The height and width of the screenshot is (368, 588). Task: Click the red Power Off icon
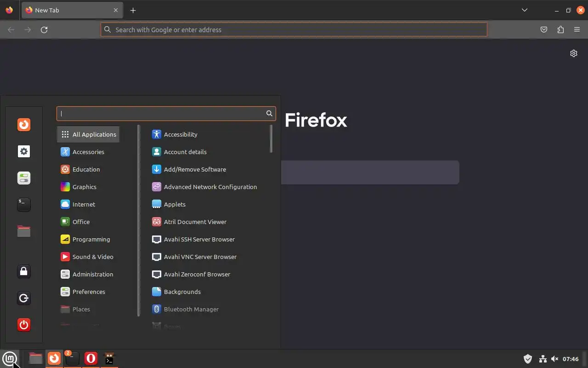click(x=24, y=325)
